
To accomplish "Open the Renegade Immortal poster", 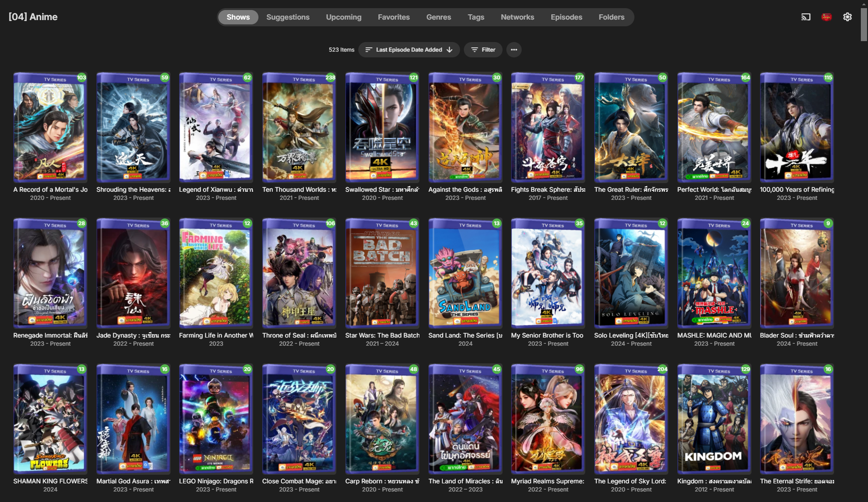I will 50,273.
